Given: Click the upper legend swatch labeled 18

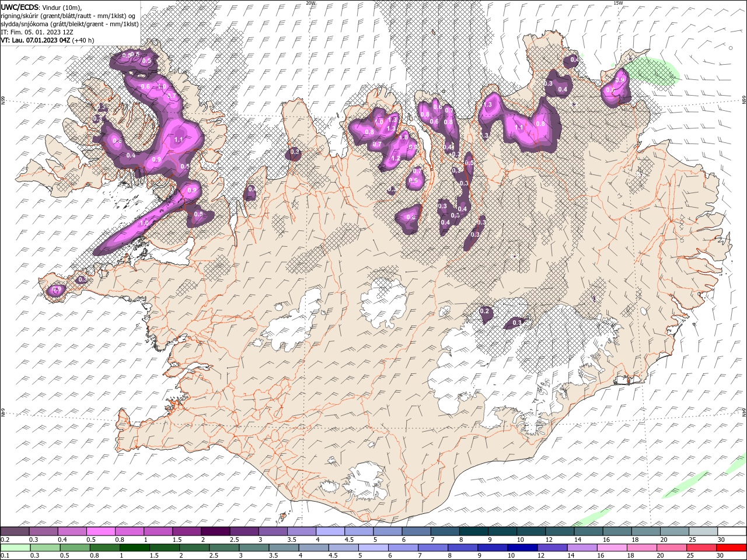Looking at the screenshot, I should [x=645, y=531].
